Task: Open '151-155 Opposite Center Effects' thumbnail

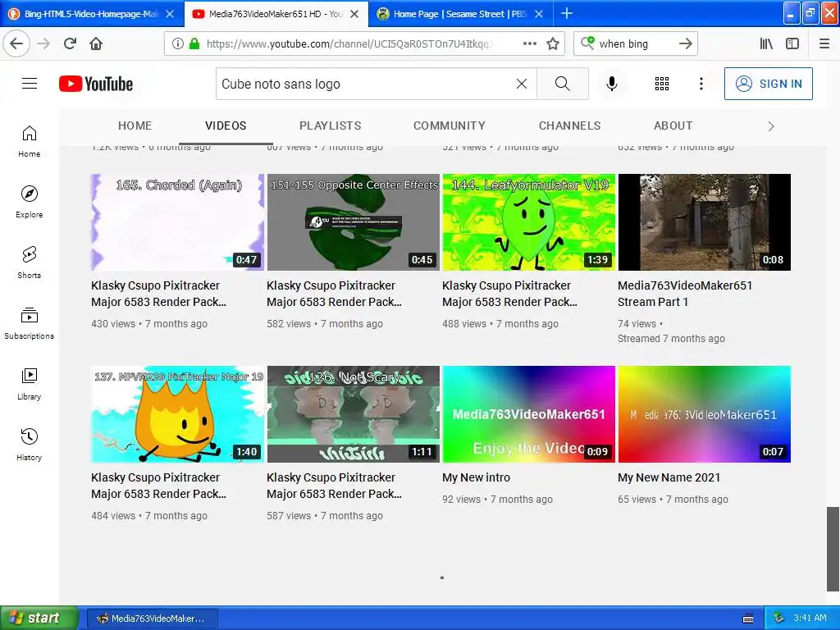Action: [353, 221]
